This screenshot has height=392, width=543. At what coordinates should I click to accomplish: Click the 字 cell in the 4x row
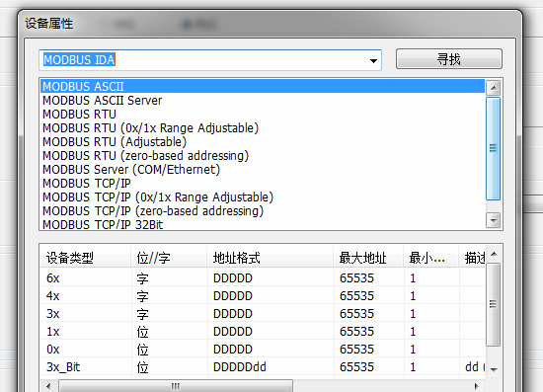coord(142,296)
